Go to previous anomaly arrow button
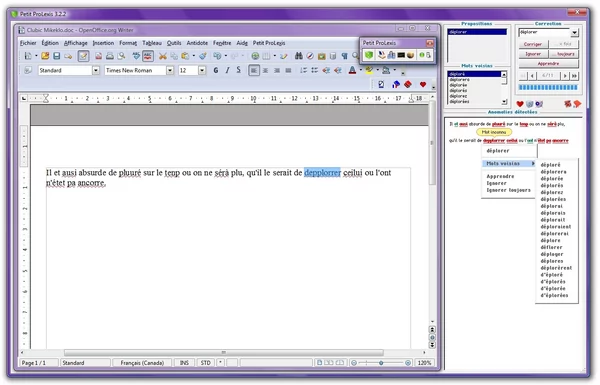 (532, 76)
